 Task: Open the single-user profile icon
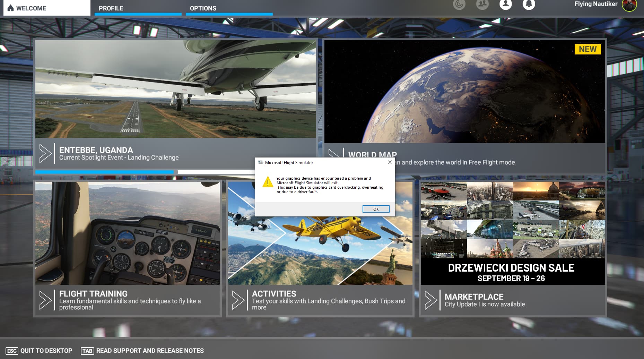click(505, 4)
